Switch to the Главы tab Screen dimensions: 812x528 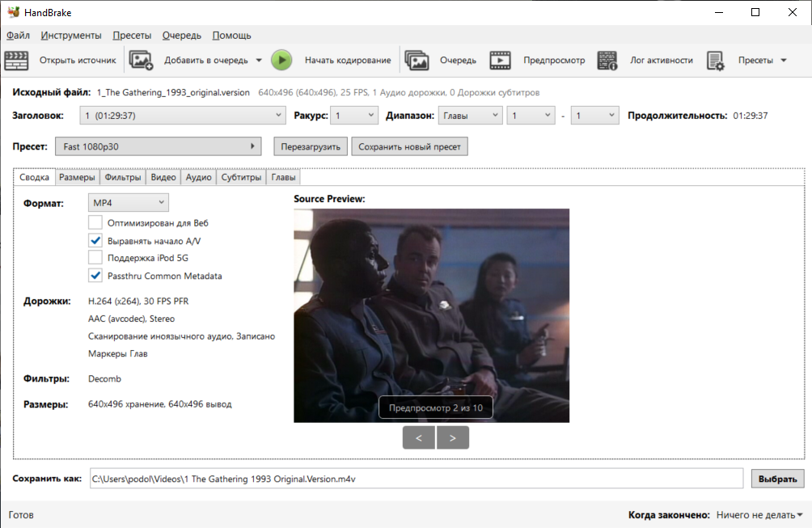[x=283, y=177]
